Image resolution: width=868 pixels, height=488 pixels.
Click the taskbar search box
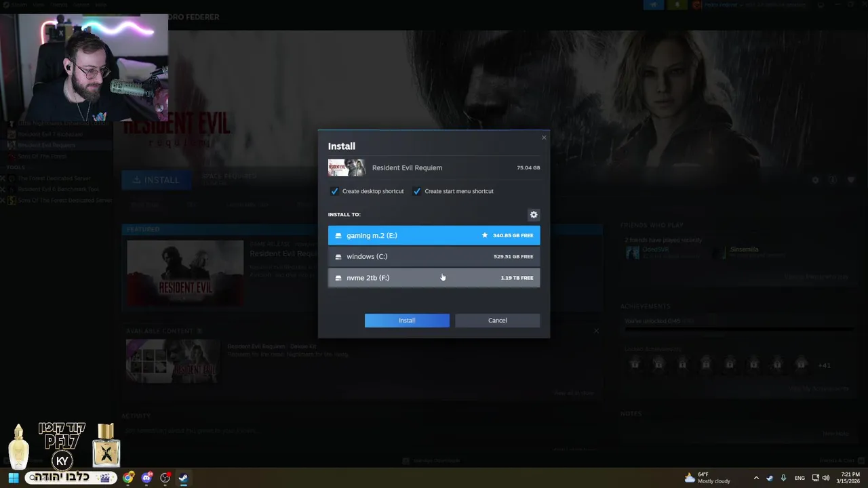pyautogui.click(x=71, y=478)
